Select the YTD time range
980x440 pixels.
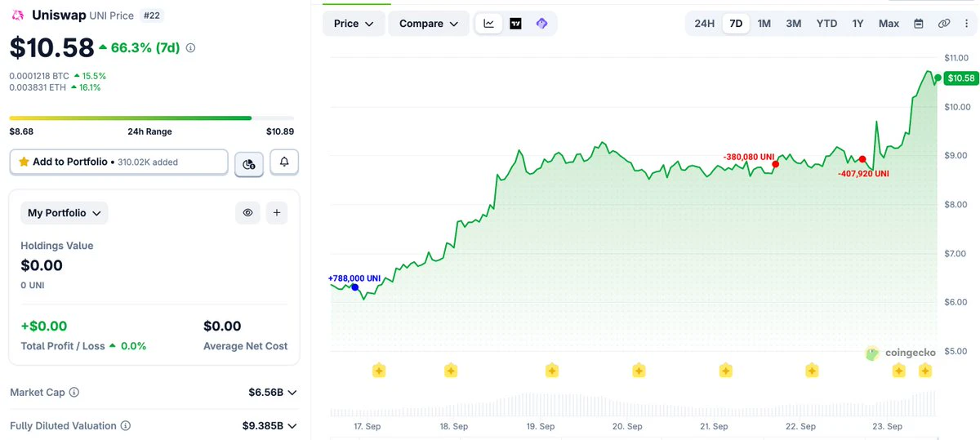pyautogui.click(x=826, y=24)
